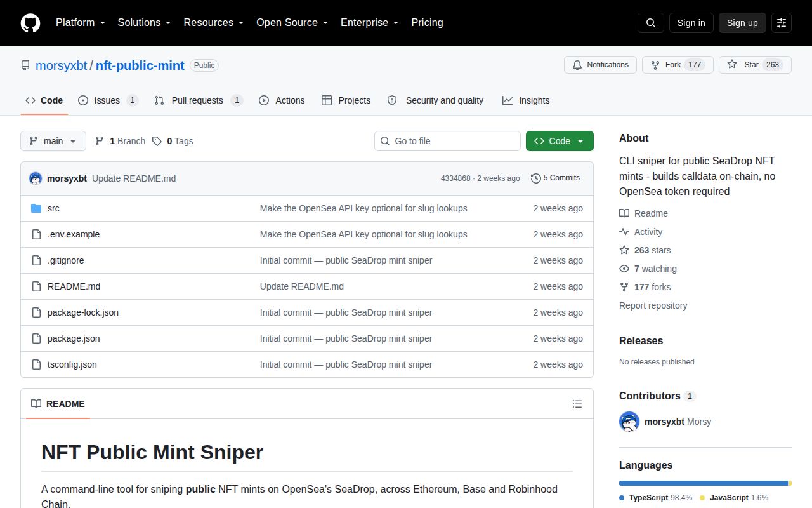Screen dimensions: 812x508
Task: Open the Pricing page
Action: coord(427,23)
